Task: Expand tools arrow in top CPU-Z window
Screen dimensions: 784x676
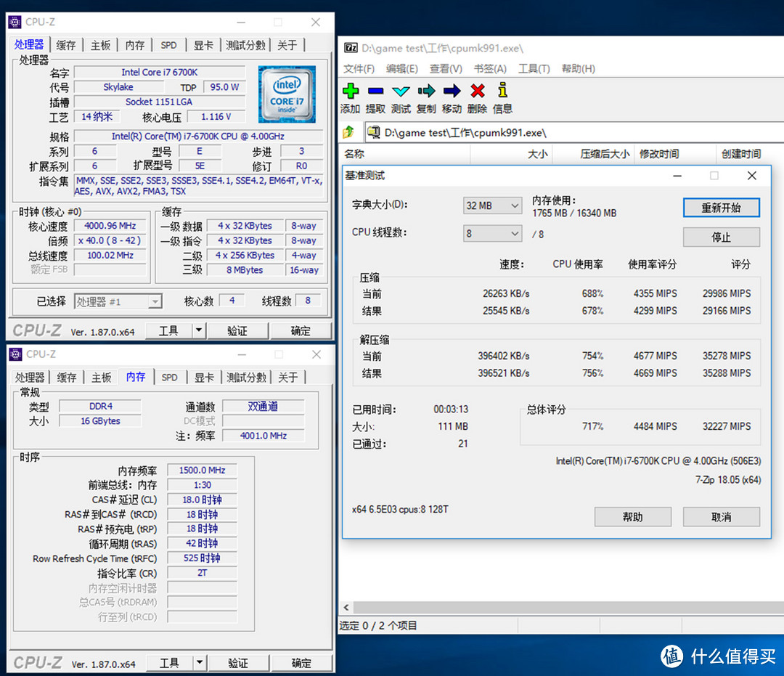Action: tap(199, 330)
